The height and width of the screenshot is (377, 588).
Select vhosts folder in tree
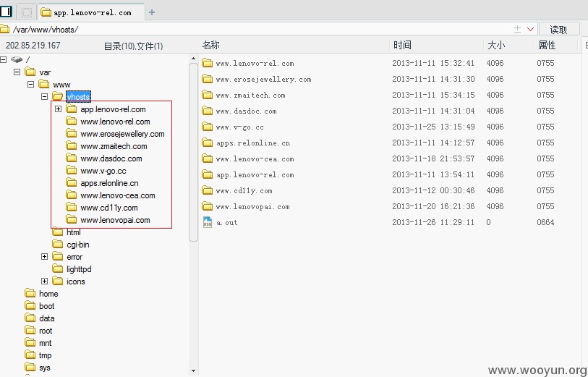(78, 97)
